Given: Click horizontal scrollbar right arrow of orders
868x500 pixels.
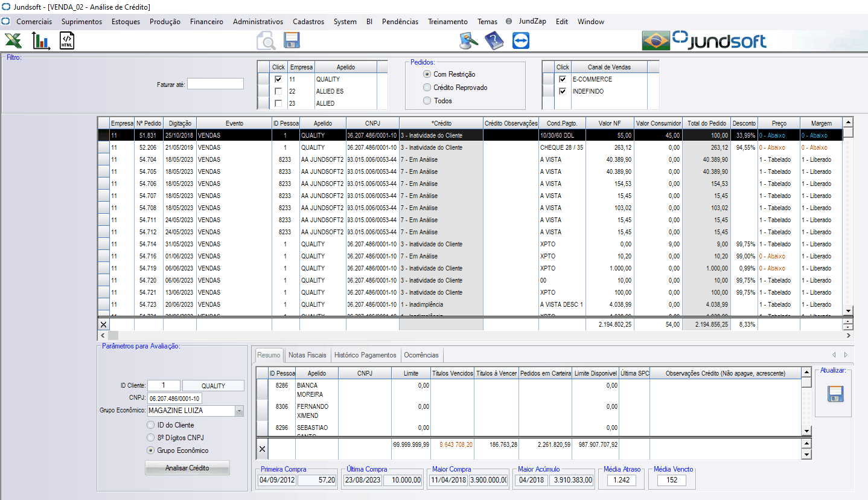Looking at the screenshot, I should tap(848, 335).
